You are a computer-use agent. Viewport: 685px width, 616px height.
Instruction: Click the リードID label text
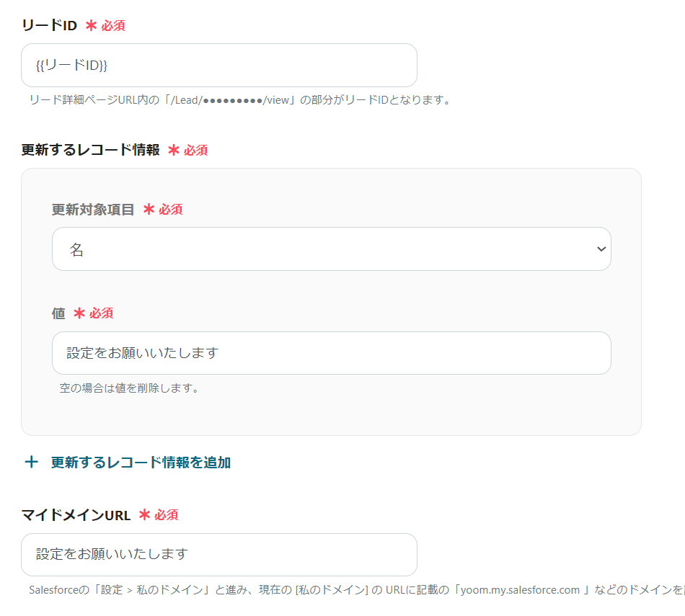[49, 25]
